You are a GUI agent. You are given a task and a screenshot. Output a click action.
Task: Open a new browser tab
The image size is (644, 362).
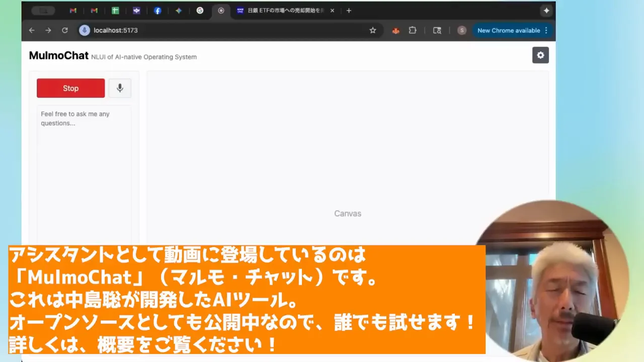click(349, 11)
